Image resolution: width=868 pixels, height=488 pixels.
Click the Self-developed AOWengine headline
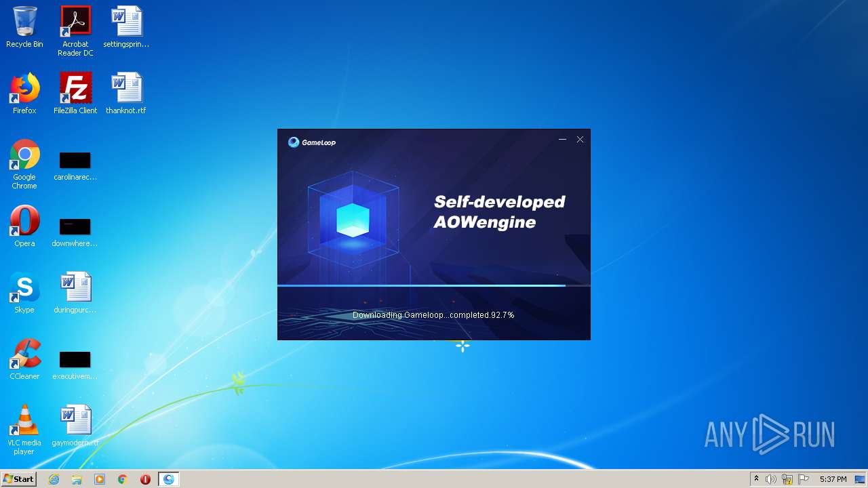click(500, 212)
